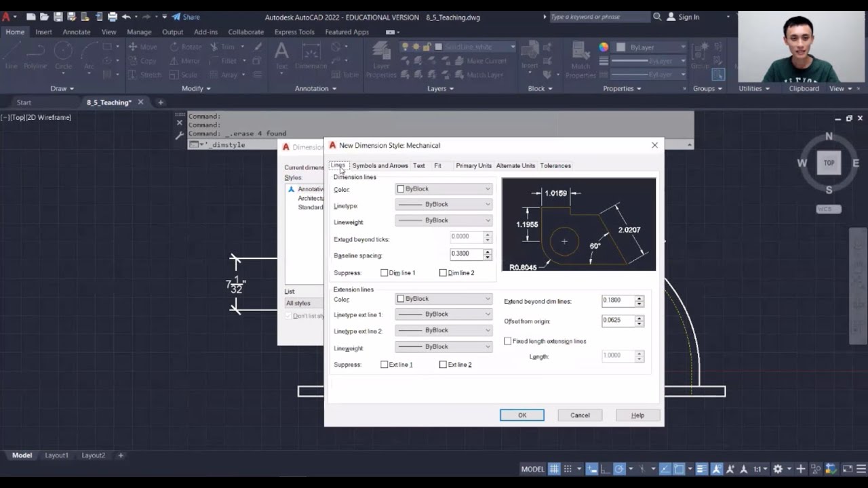The image size is (868, 488).
Task: Click the Open file icon in quick access toolbar
Action: [x=45, y=16]
